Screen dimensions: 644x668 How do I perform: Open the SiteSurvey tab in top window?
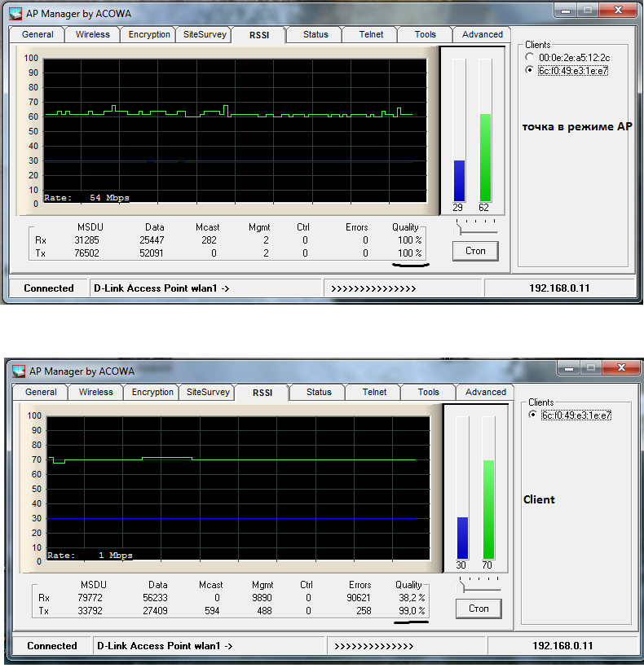[205, 34]
